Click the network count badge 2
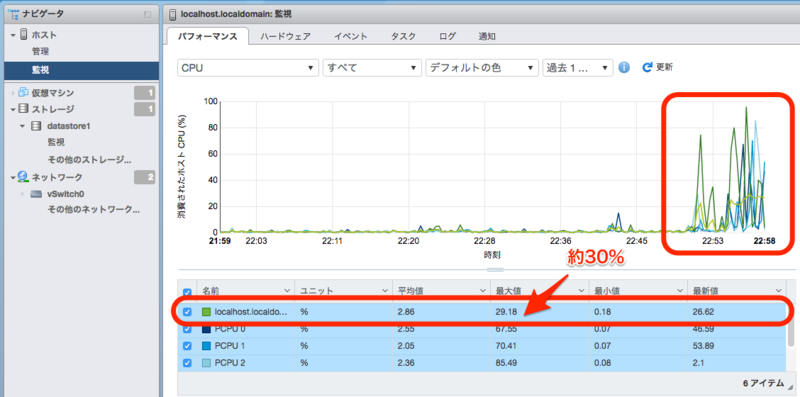 144,177
